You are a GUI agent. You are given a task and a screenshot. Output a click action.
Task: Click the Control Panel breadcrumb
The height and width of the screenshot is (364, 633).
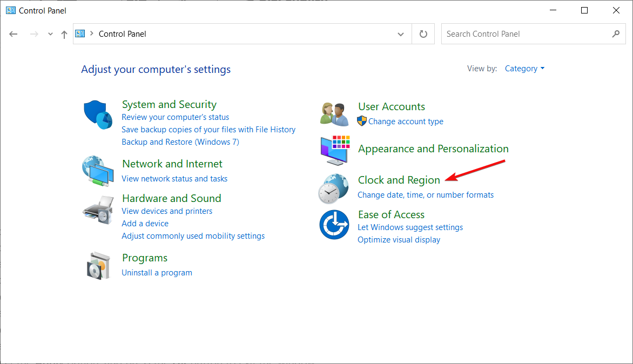coord(122,34)
